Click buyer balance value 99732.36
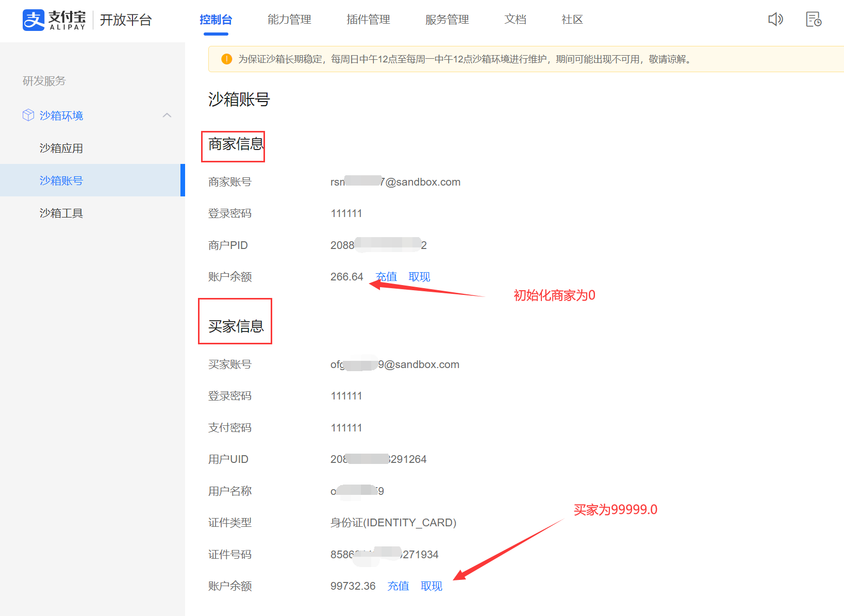 coord(353,586)
